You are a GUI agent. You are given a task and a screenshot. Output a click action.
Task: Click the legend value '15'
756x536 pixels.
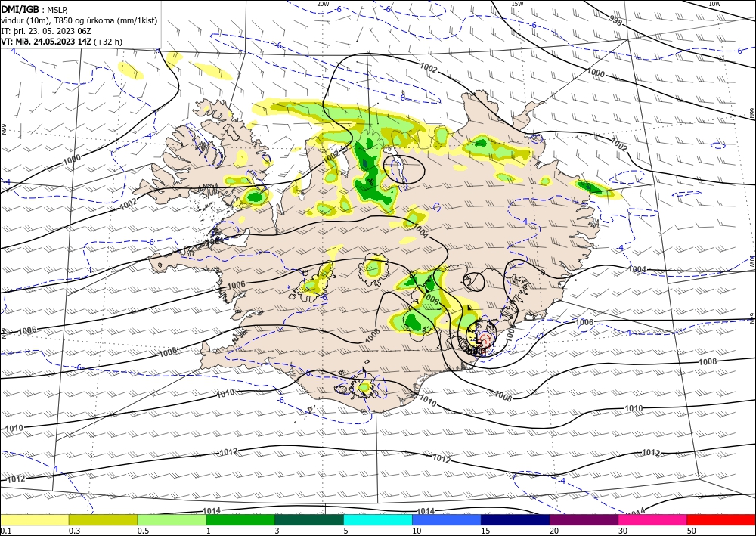[485, 531]
